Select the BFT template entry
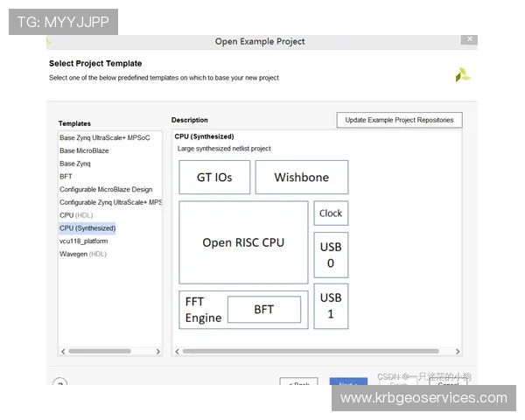This screenshot has width=525, height=420. pos(66,176)
